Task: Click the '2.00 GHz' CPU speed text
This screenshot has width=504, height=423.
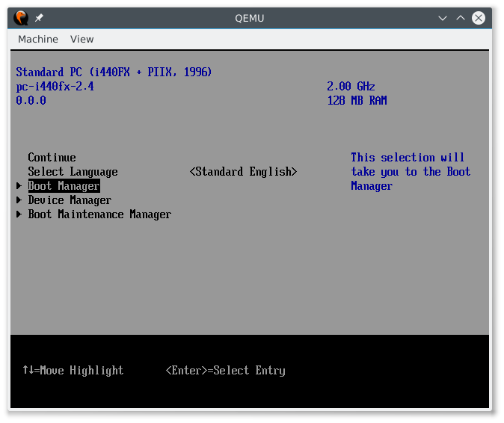Action: [x=351, y=87]
